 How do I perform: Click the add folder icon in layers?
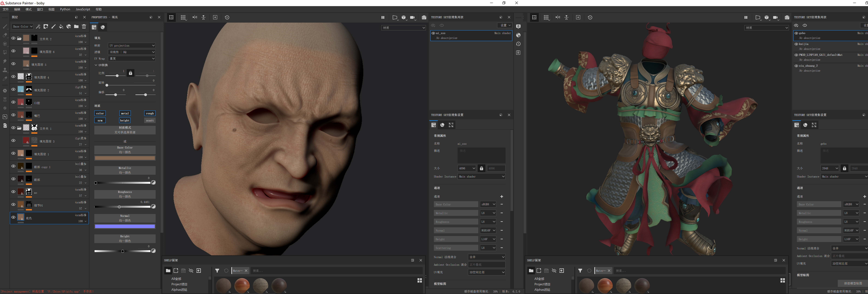point(76,27)
